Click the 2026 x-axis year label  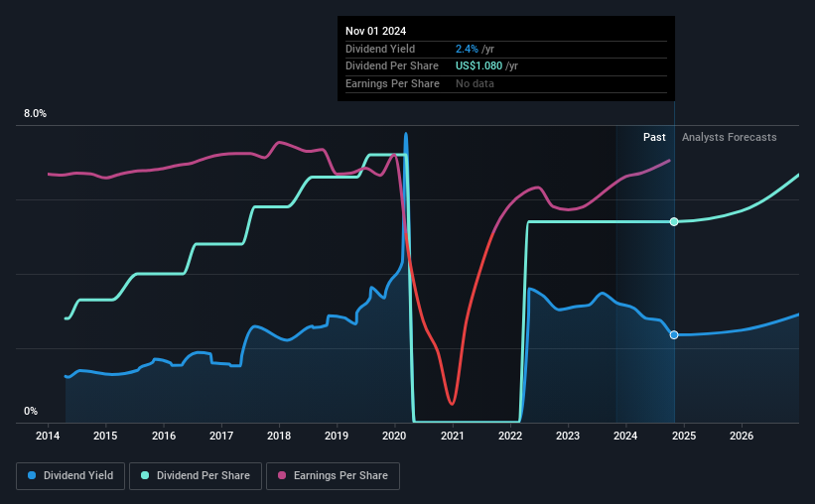tap(742, 436)
